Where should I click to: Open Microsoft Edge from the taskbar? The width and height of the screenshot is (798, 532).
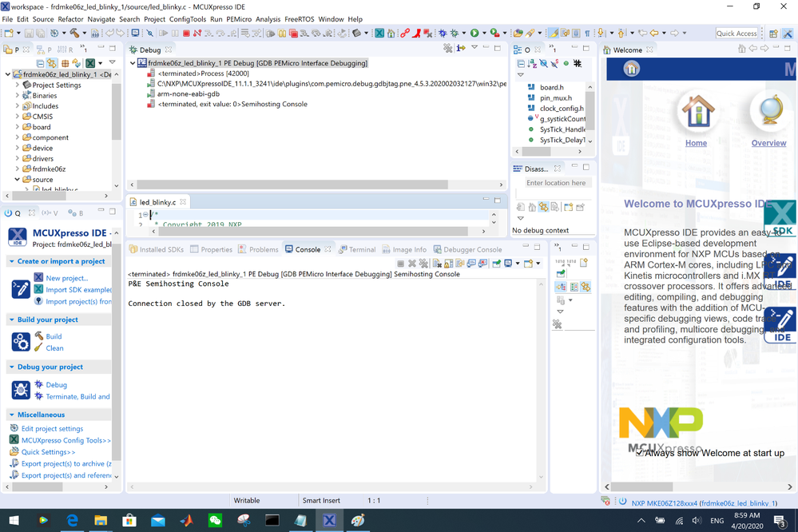pyautogui.click(x=72, y=520)
